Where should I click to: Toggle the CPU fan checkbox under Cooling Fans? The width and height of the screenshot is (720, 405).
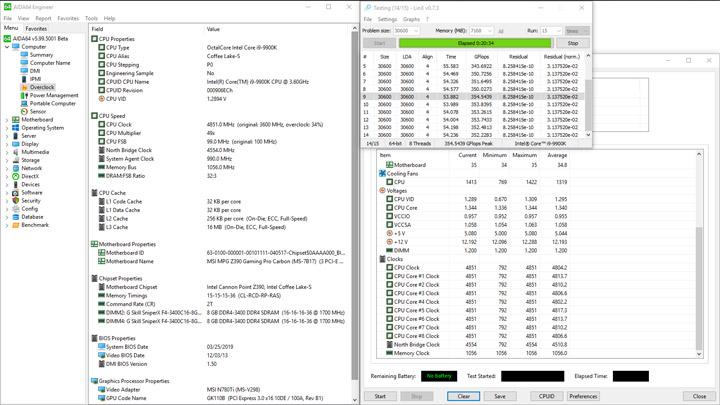(x=389, y=182)
